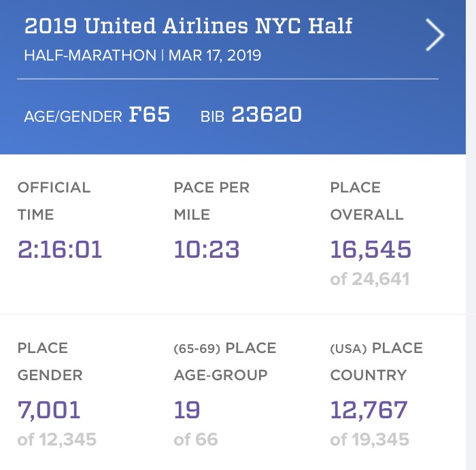The height and width of the screenshot is (470, 476).
Task: Select the 'of 12,345' gender total
Action: pos(57,439)
